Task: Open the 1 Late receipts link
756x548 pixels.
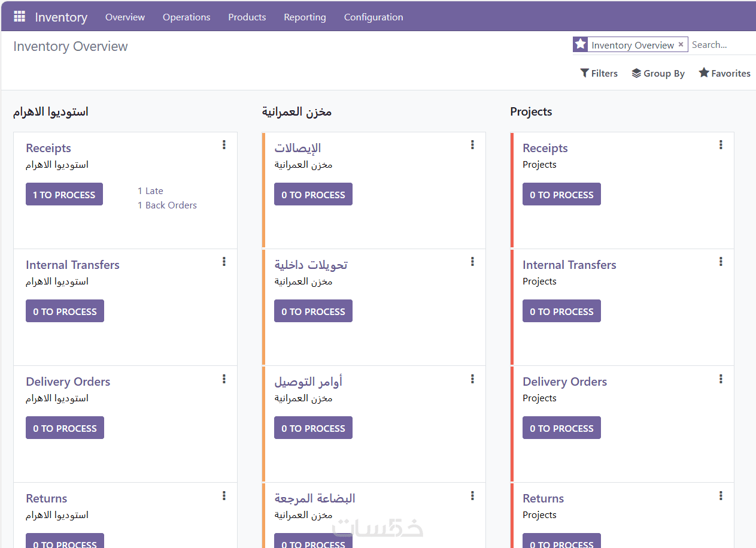Action: 150,190
